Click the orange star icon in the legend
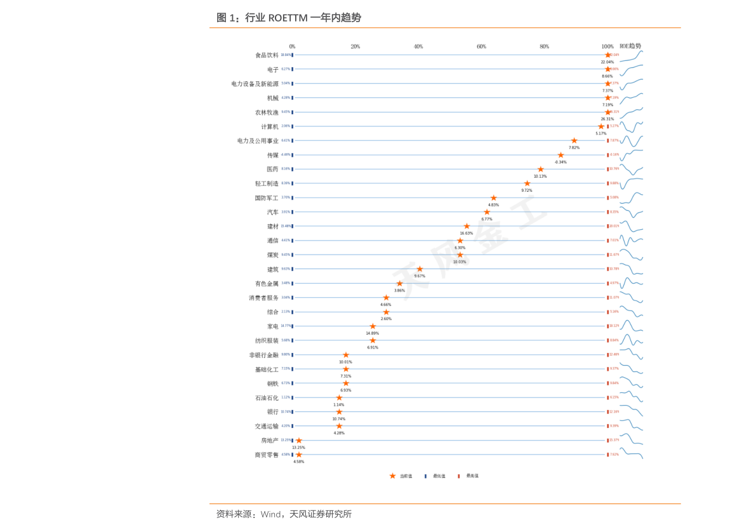The image size is (756, 532). coord(392,475)
